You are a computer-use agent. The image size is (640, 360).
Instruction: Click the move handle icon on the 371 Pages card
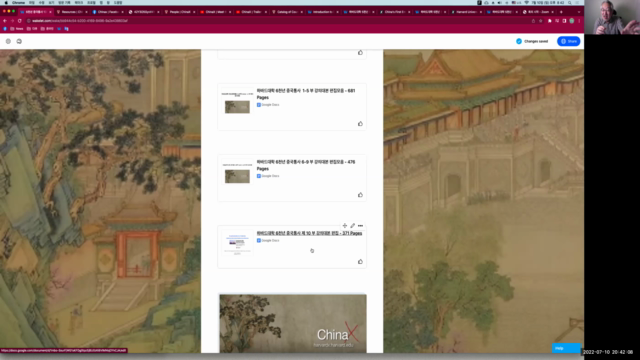click(345, 226)
